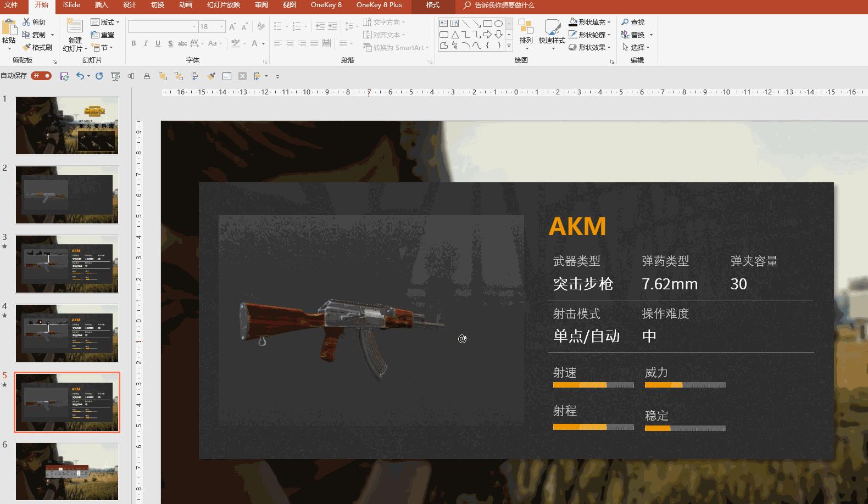Open the Section (节) dropdown

pos(102,48)
